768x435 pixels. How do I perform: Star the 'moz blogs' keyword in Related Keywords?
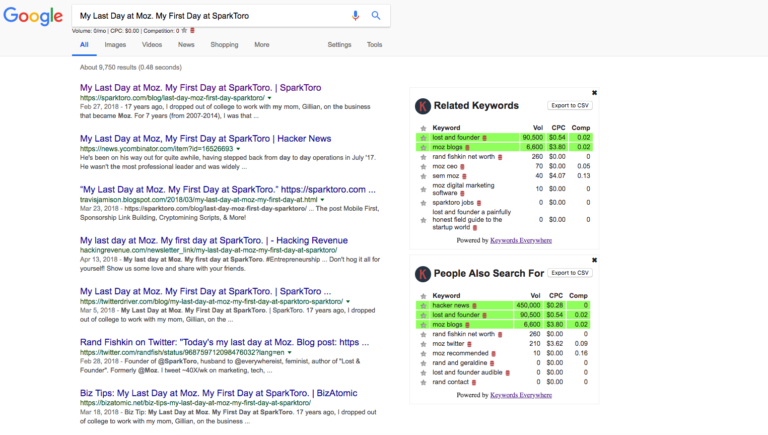point(423,147)
